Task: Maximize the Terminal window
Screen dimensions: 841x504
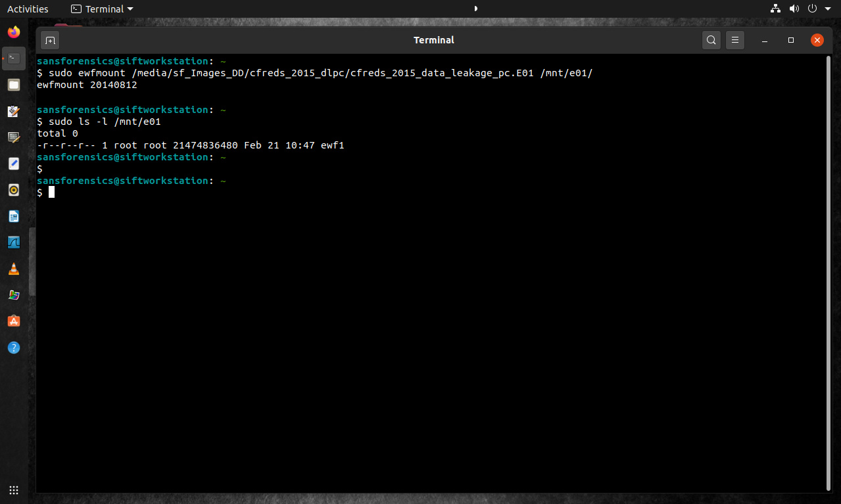Action: tap(791, 40)
